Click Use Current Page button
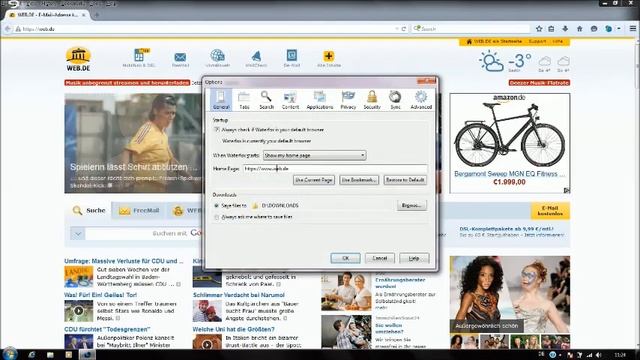The height and width of the screenshot is (360, 640). point(314,180)
